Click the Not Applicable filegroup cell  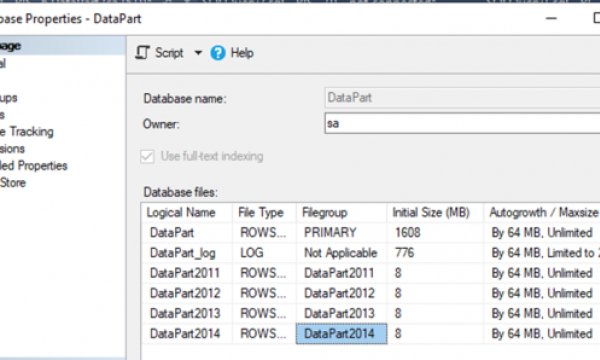click(x=341, y=253)
